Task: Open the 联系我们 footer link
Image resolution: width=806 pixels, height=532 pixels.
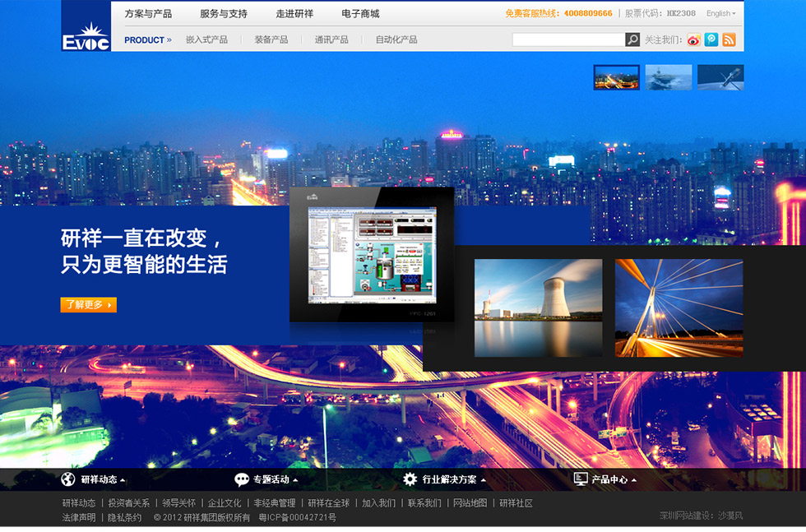Action: point(424,503)
